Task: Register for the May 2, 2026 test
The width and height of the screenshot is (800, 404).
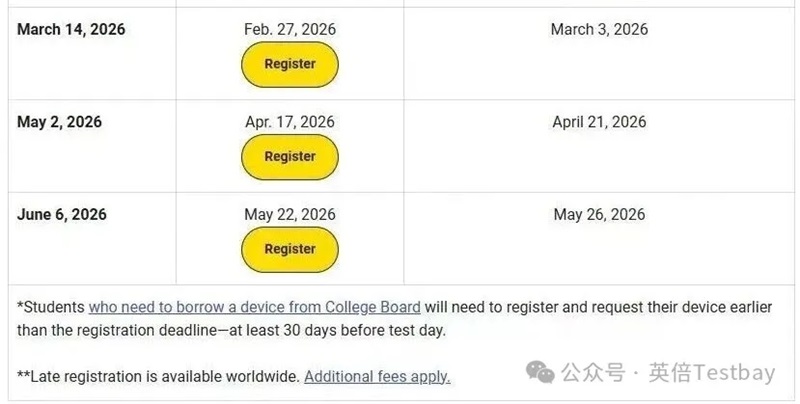Action: coord(290,157)
